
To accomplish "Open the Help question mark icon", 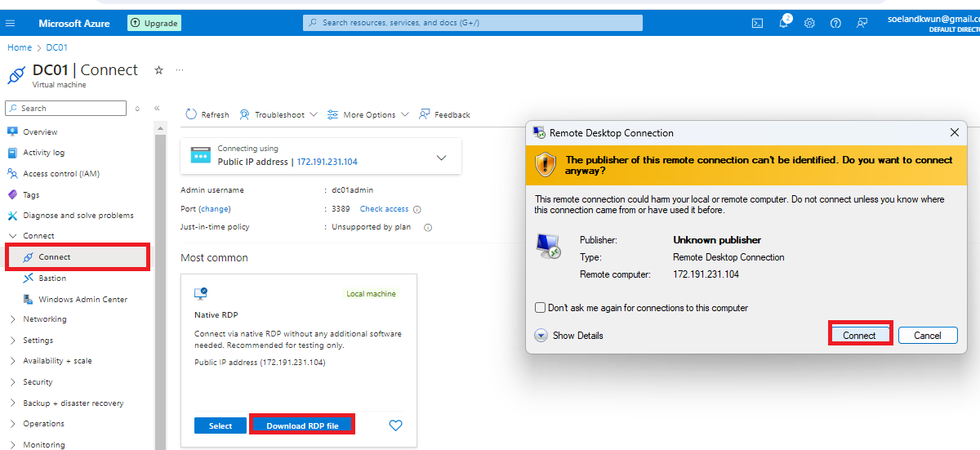I will click(x=835, y=23).
